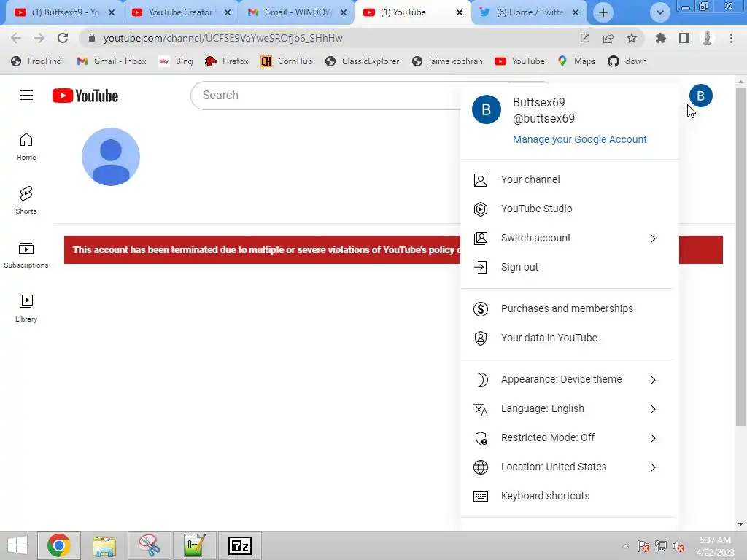This screenshot has height=560, width=747.
Task: Open the FrogFind! bookmark
Action: (x=38, y=61)
